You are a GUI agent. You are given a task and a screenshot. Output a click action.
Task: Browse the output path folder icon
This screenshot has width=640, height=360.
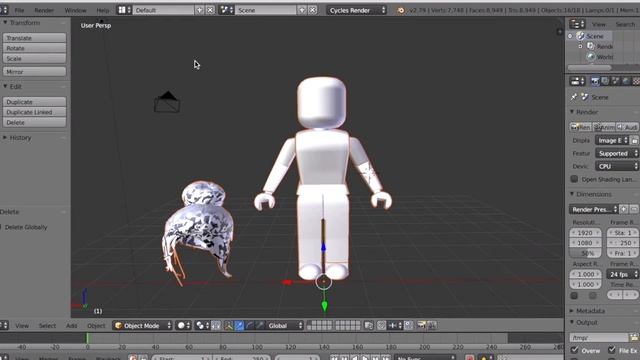tap(634, 338)
